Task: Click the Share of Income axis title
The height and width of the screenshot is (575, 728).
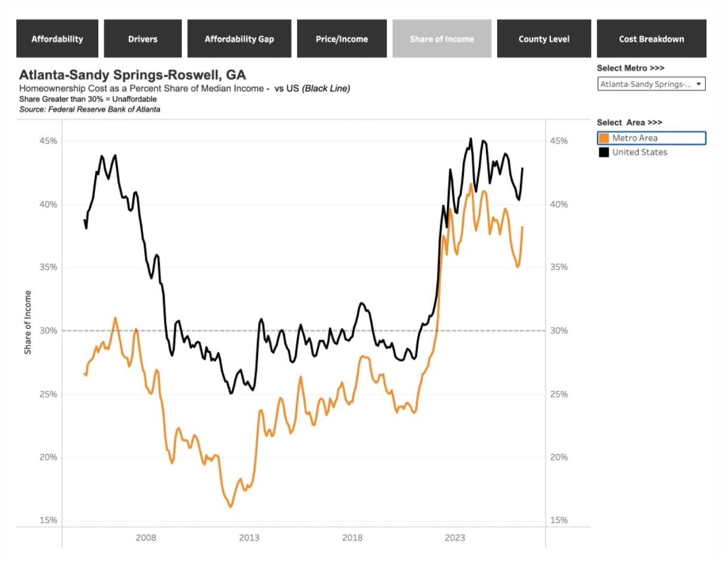Action: [27, 322]
